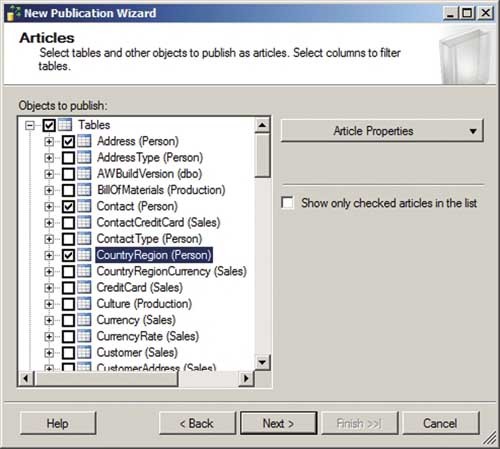Uncheck the Tables root checkbox
This screenshot has height=449, width=500.
pyautogui.click(x=49, y=125)
